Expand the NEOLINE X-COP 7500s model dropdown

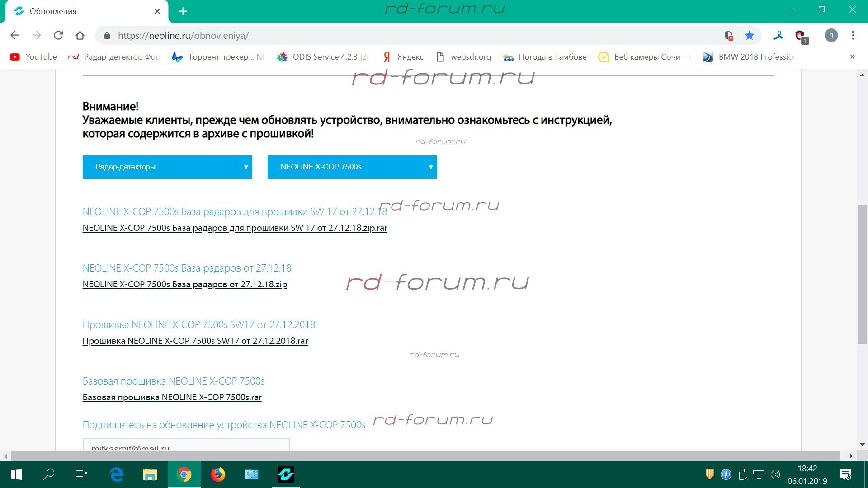(x=352, y=167)
